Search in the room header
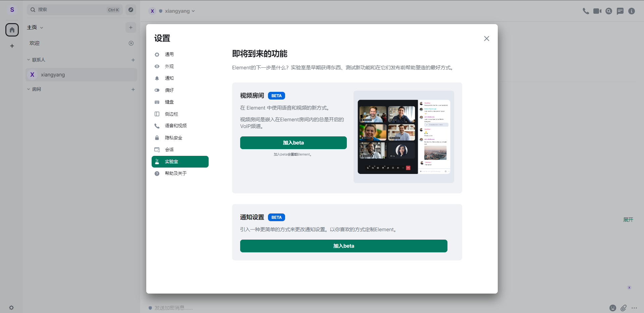This screenshot has height=313, width=644. 609,11
